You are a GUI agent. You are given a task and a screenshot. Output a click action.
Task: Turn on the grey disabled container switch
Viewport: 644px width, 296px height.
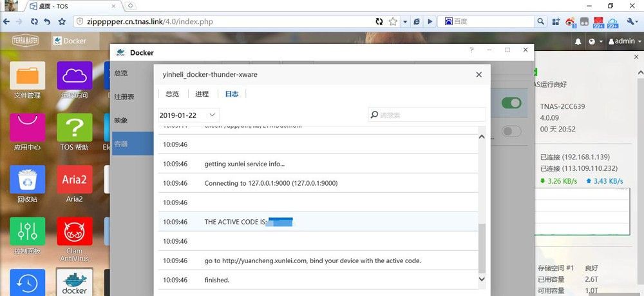pos(511,132)
